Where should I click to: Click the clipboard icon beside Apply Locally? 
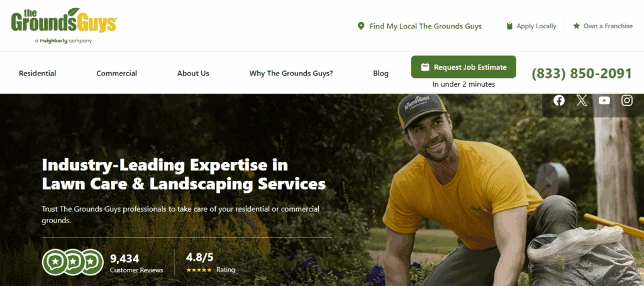509,26
